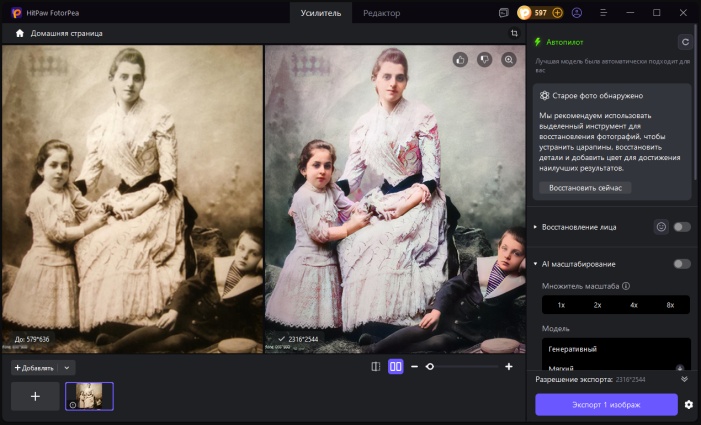Click the Множитель масштаба label
The width and height of the screenshot is (701, 425).
coord(580,286)
